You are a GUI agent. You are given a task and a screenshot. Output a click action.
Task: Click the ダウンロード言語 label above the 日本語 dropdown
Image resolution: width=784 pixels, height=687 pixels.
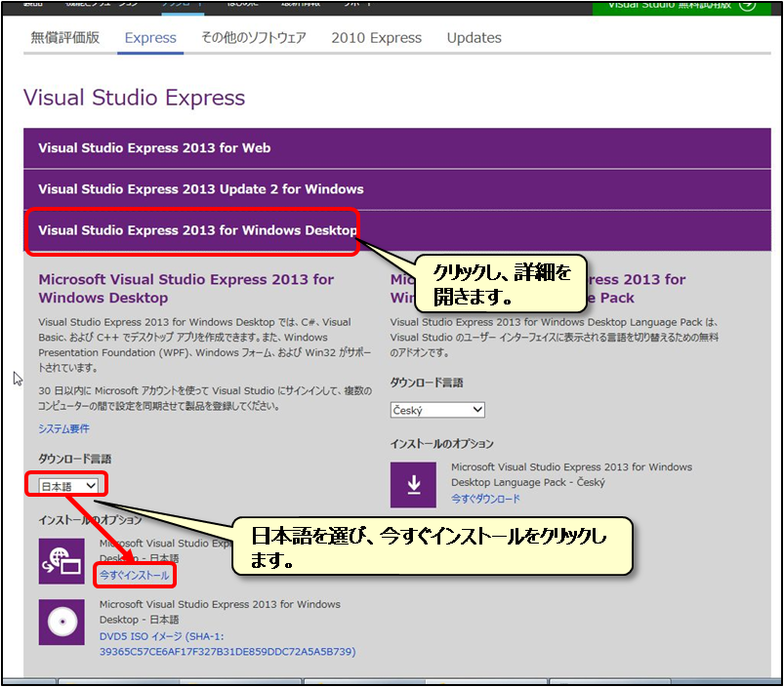[75, 459]
